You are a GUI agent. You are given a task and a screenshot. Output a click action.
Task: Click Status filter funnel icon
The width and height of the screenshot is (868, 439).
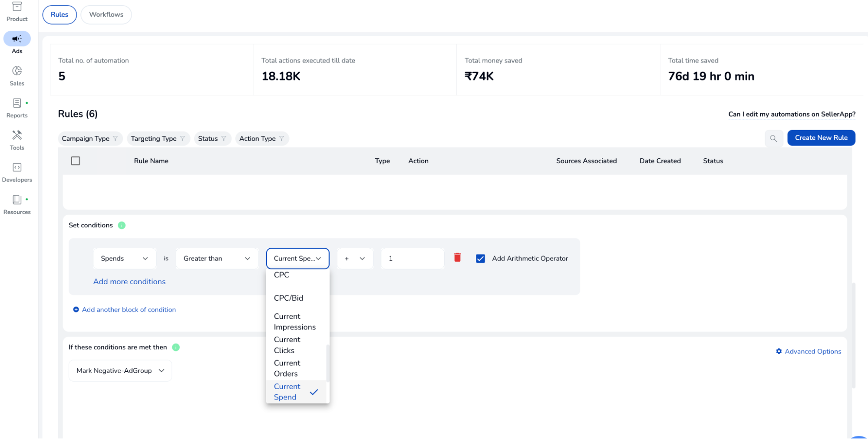[x=224, y=138]
